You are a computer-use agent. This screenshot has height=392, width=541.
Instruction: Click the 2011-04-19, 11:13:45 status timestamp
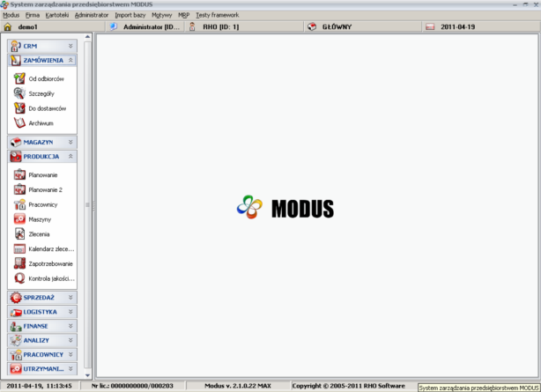click(x=39, y=386)
